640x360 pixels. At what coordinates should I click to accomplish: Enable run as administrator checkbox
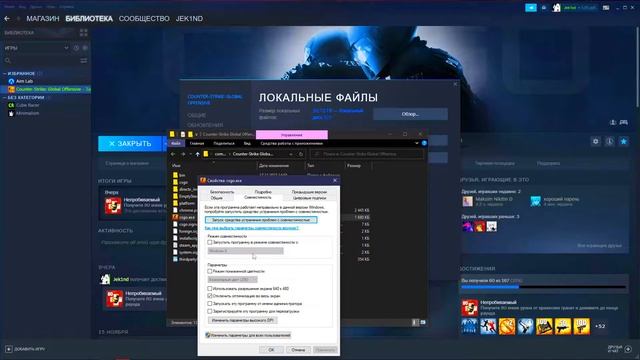210,304
